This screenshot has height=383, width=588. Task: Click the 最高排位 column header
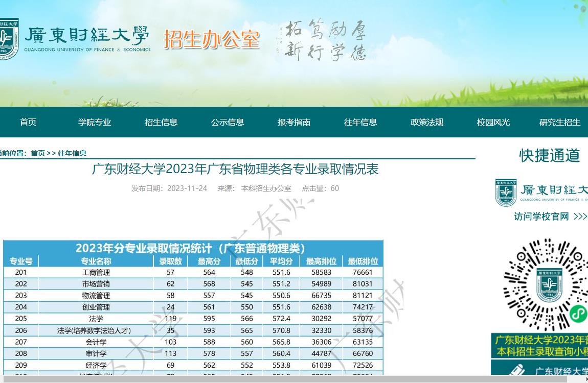click(x=322, y=261)
